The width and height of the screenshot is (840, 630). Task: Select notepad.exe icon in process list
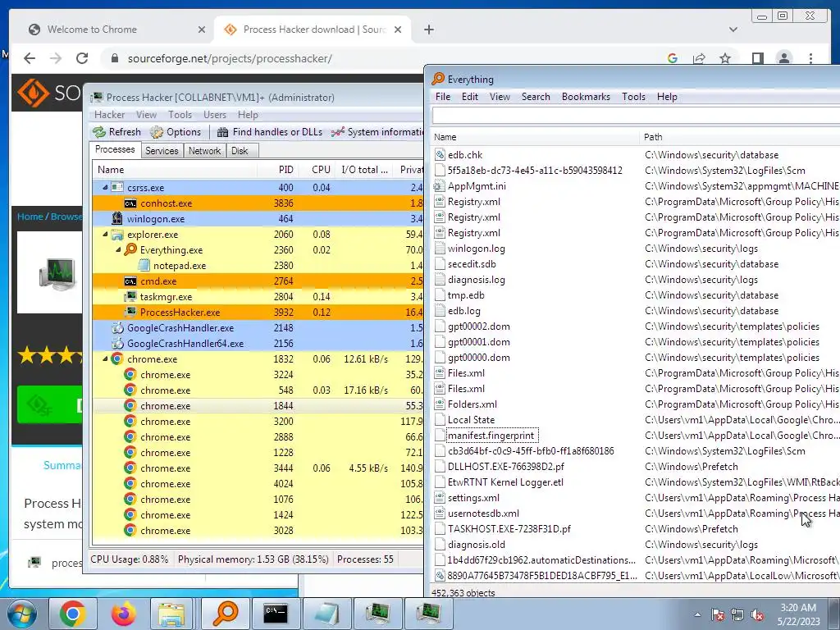tap(144, 265)
